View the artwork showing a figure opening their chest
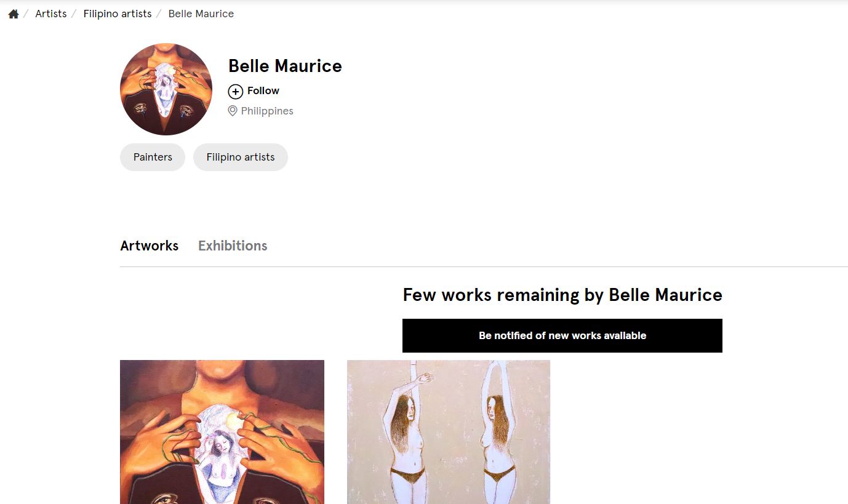This screenshot has width=848, height=504. (222, 431)
